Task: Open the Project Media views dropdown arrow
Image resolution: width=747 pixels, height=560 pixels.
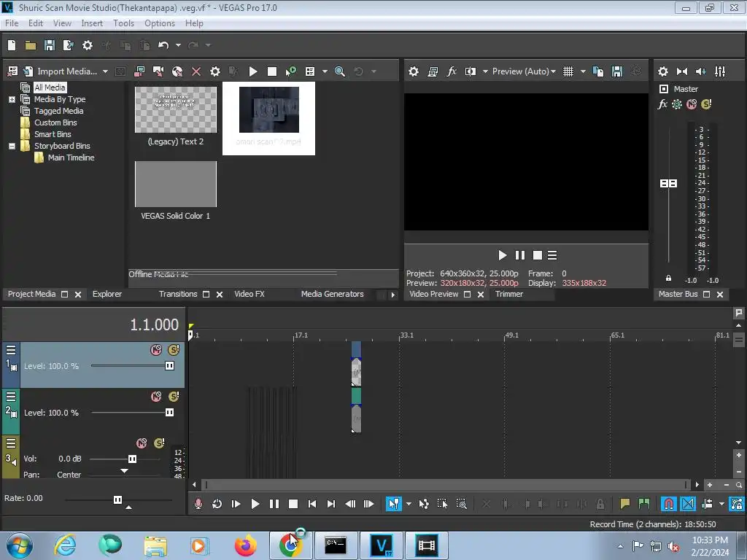Action: 325,71
